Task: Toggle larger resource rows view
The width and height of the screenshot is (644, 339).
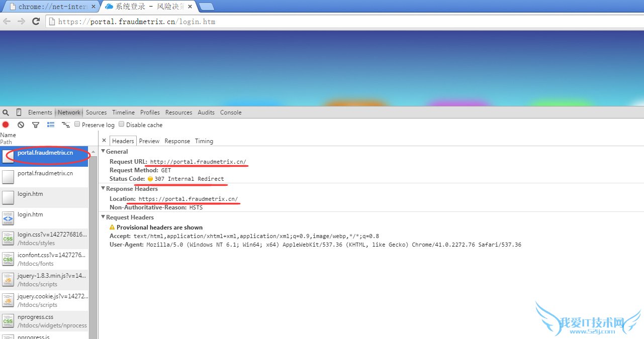Action: (x=50, y=125)
